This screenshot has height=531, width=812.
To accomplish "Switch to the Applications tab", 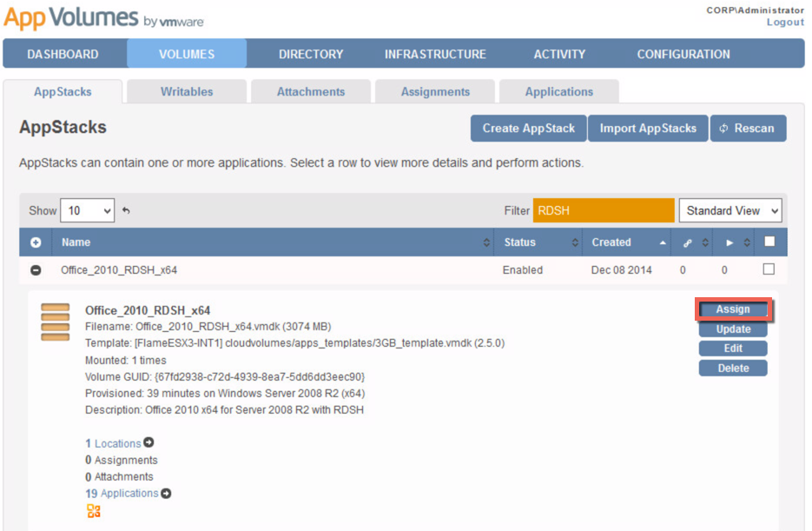I will (559, 92).
